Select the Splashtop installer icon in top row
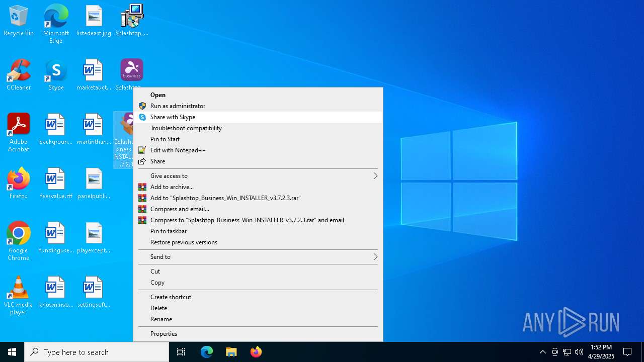The height and width of the screenshot is (362, 644). click(132, 21)
